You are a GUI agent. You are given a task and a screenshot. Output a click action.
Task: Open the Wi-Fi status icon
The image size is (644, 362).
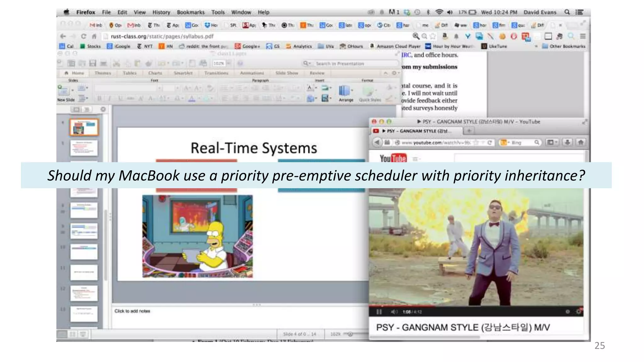(439, 12)
